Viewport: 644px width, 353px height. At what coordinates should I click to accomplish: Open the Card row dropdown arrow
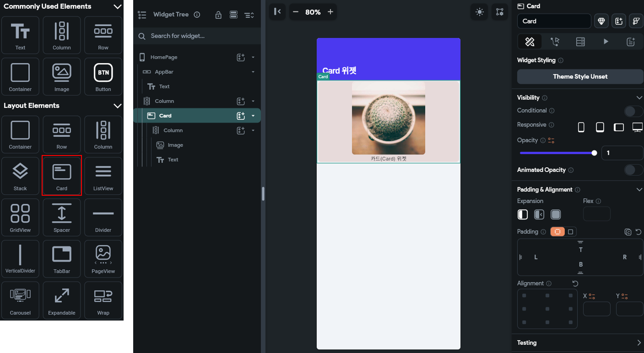point(253,116)
